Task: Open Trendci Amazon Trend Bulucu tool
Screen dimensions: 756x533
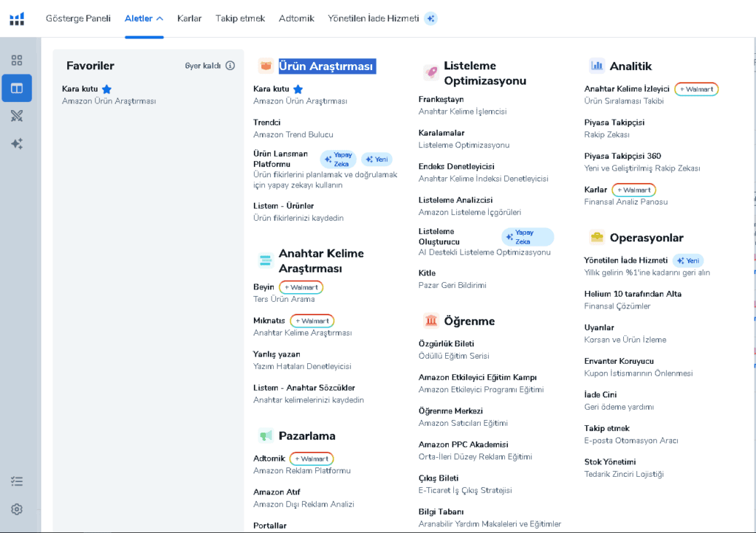Action: click(293, 128)
